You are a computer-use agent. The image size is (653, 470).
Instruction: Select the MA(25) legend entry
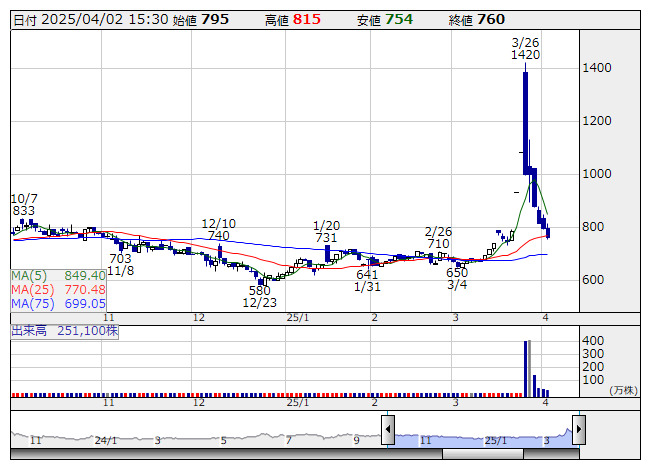pyautogui.click(x=59, y=289)
